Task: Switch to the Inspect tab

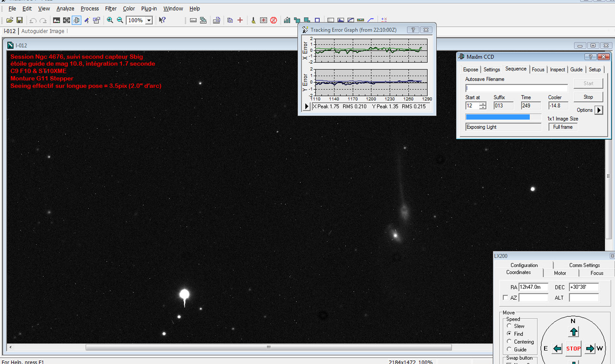Action: pyautogui.click(x=557, y=69)
